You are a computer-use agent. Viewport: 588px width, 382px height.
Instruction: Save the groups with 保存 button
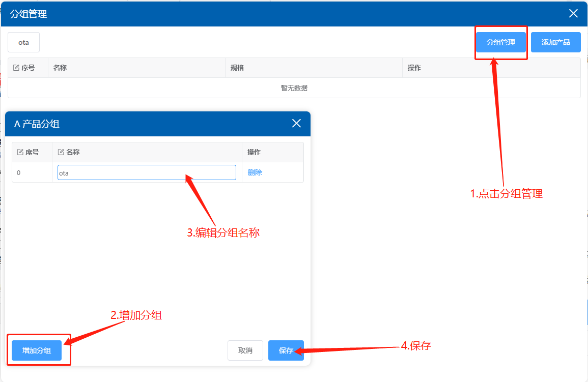[x=286, y=350]
